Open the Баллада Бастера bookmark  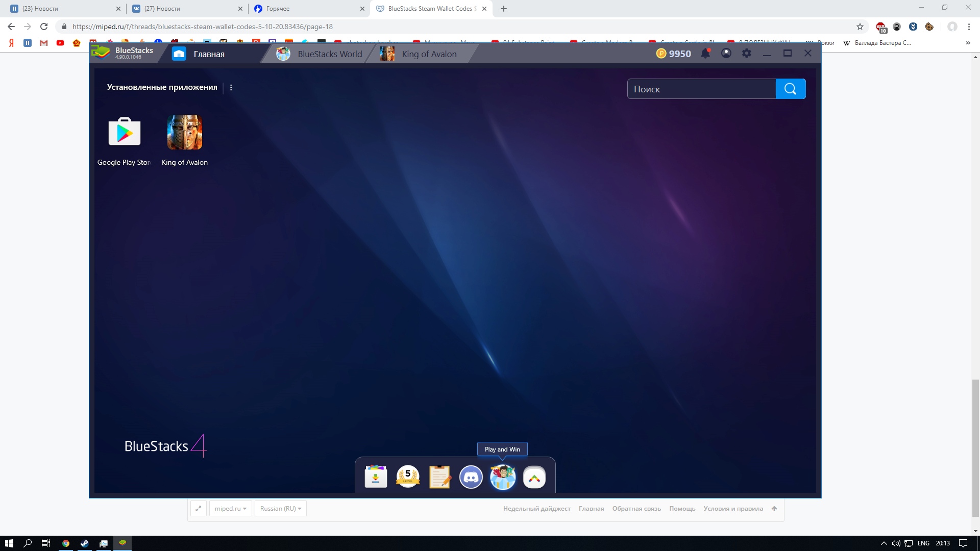pos(877,43)
